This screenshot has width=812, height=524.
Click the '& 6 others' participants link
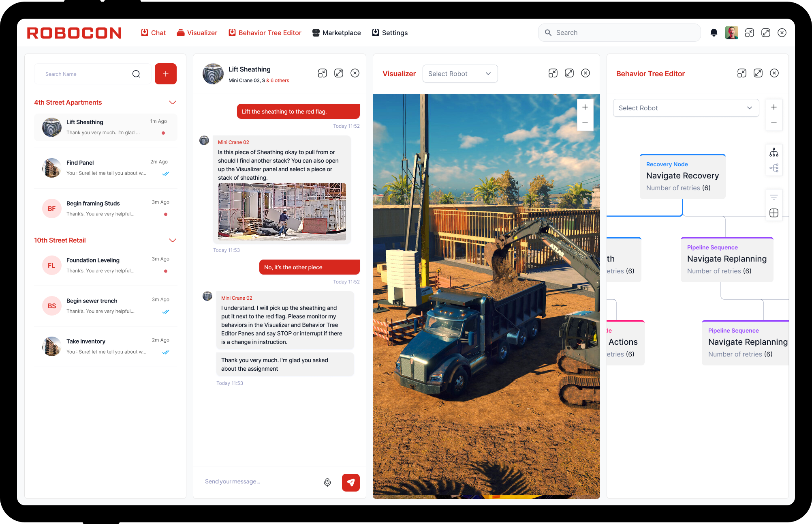click(278, 80)
